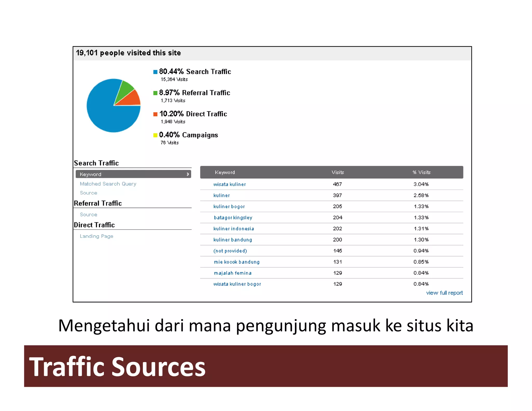Click visits value 467
This screenshot has width=532, height=411.
coord(337,184)
